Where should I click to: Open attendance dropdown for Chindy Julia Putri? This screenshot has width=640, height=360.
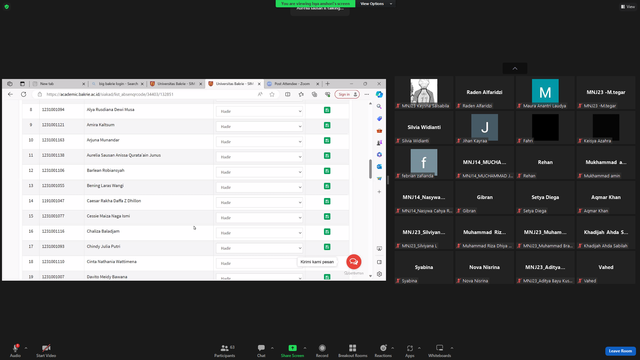pyautogui.click(x=260, y=248)
